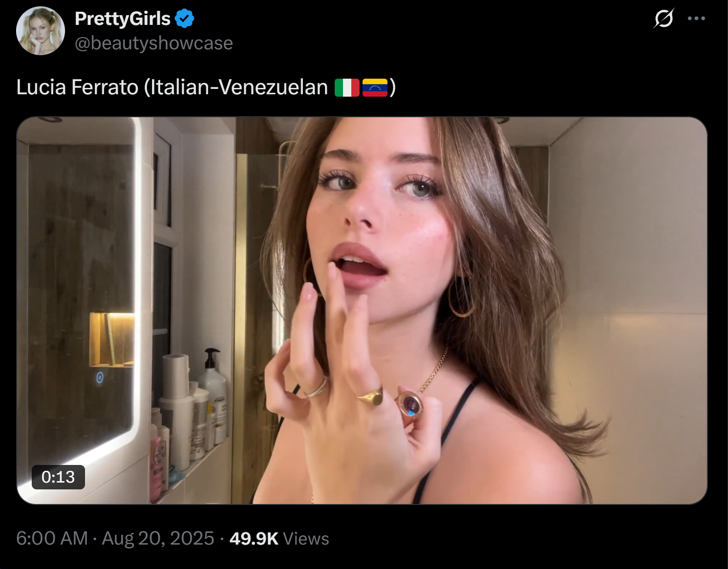
Task: Select the Lucia Ferrato caption text
Action: click(77, 87)
